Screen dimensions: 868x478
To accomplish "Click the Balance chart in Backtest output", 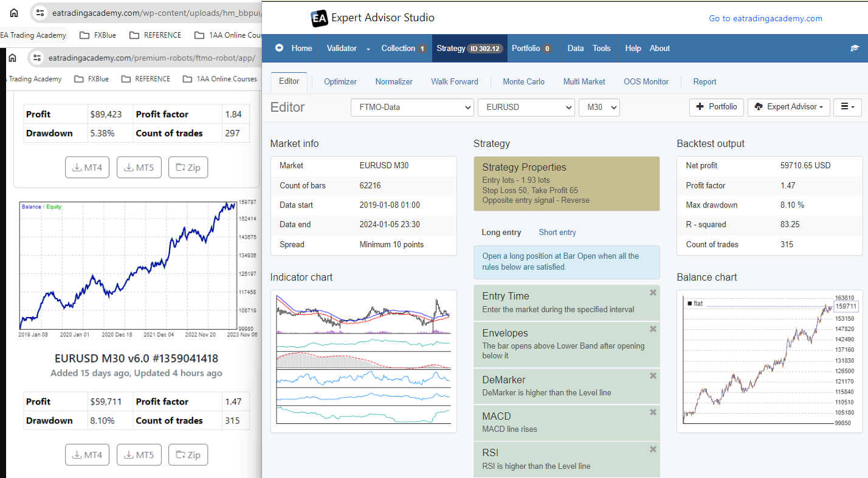I will point(769,361).
